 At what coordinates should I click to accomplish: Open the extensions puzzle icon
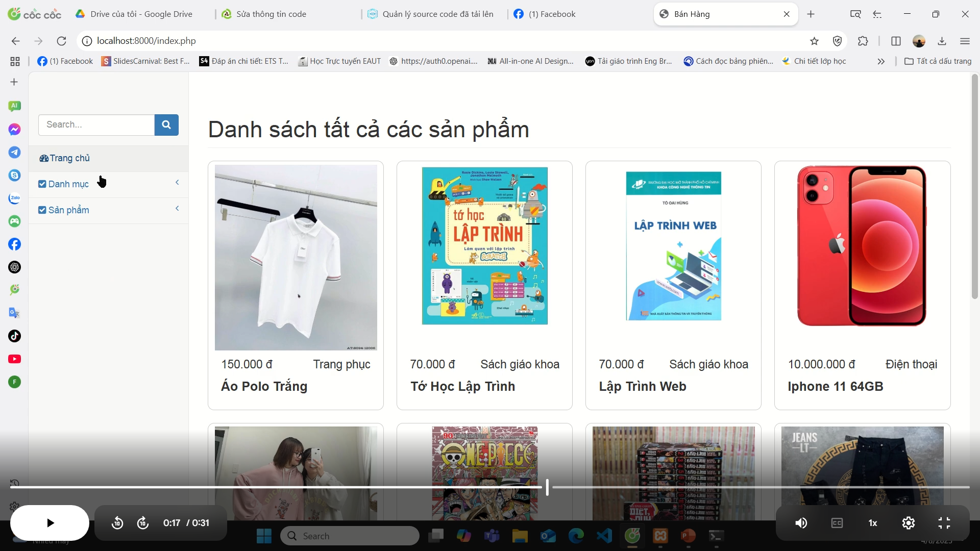coord(863,41)
